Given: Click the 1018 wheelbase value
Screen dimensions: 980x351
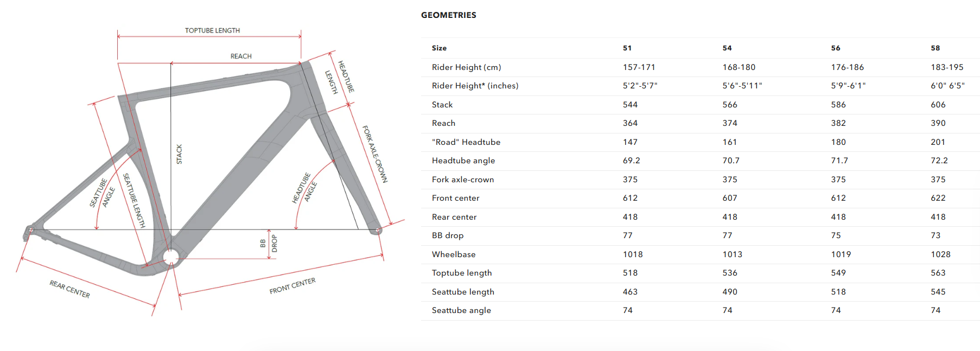Looking at the screenshot, I should point(632,254).
